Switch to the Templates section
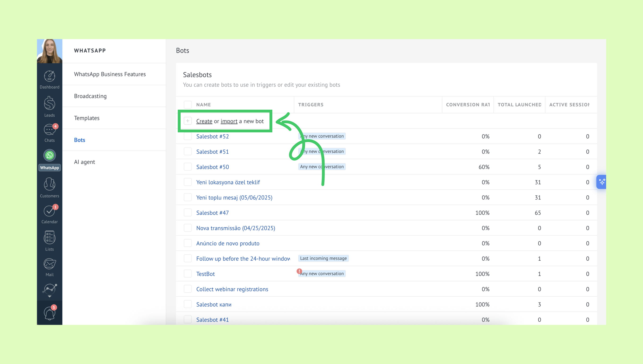Image resolution: width=643 pixels, height=364 pixels. 87,118
